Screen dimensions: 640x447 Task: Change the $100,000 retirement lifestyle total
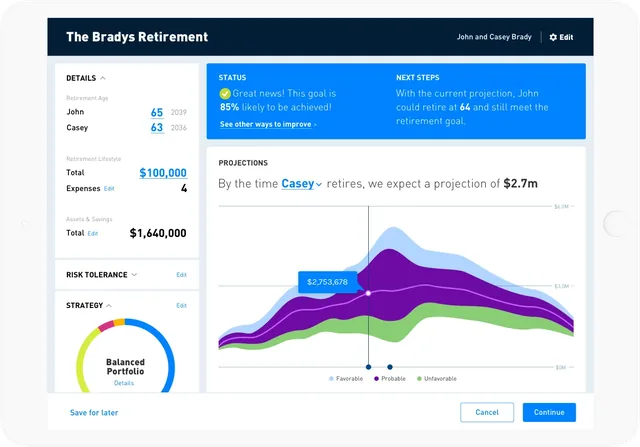coord(163,173)
